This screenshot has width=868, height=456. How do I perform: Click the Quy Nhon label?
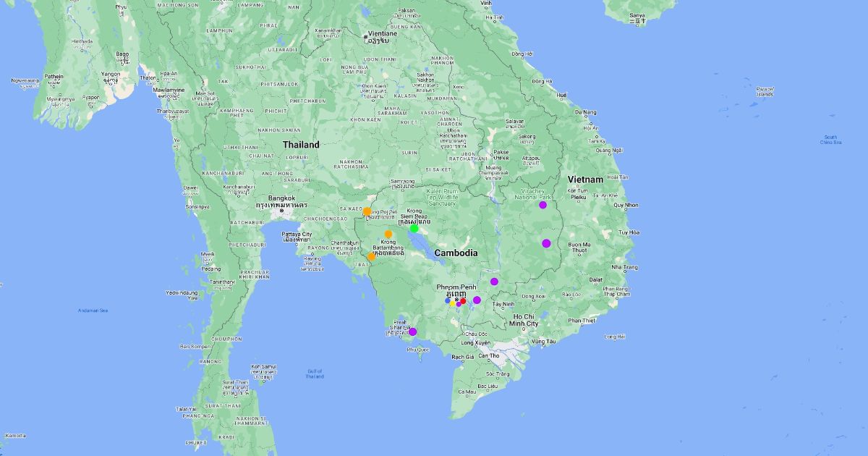626,205
